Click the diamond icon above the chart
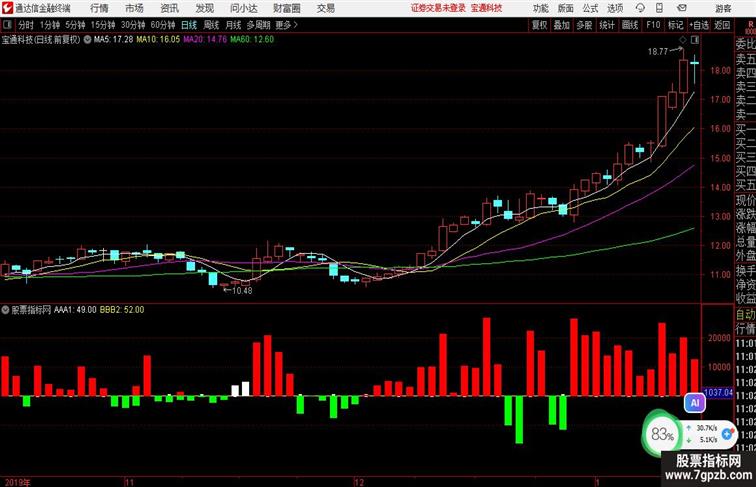 tap(683, 40)
